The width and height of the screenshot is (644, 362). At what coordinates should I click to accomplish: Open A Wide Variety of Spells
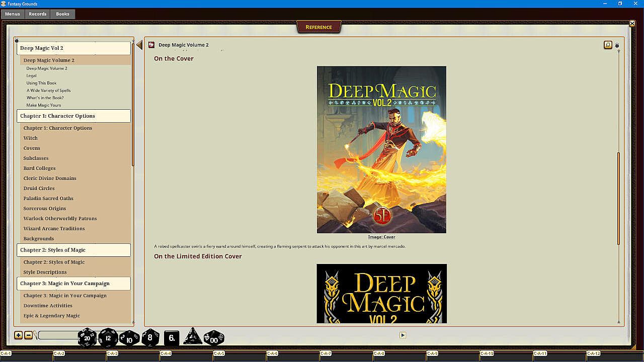49,90
